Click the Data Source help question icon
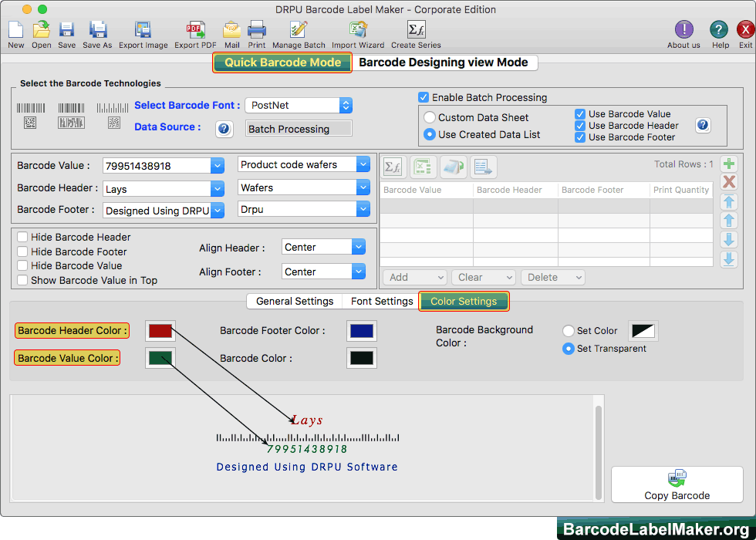This screenshot has height=540, width=756. pos(224,129)
